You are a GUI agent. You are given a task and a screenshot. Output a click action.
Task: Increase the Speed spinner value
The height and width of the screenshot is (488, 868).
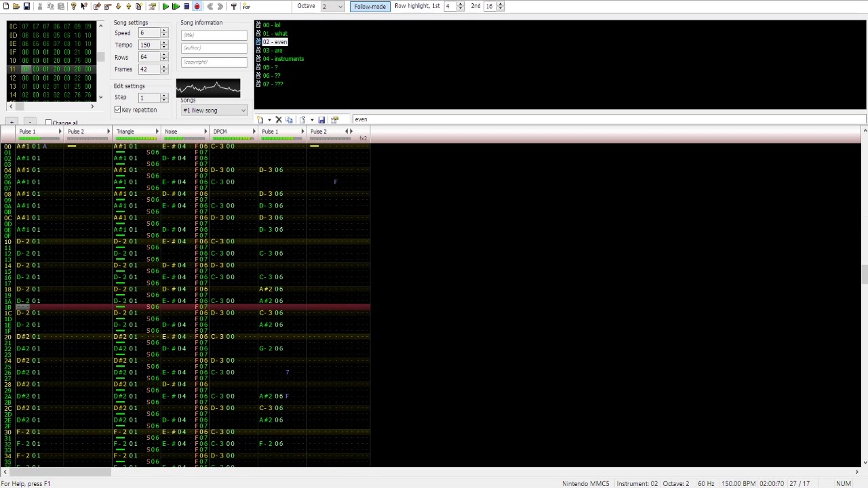coord(163,30)
